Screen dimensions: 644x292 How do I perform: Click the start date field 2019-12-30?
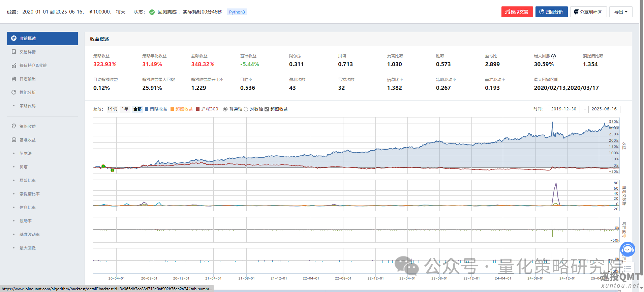pos(564,109)
